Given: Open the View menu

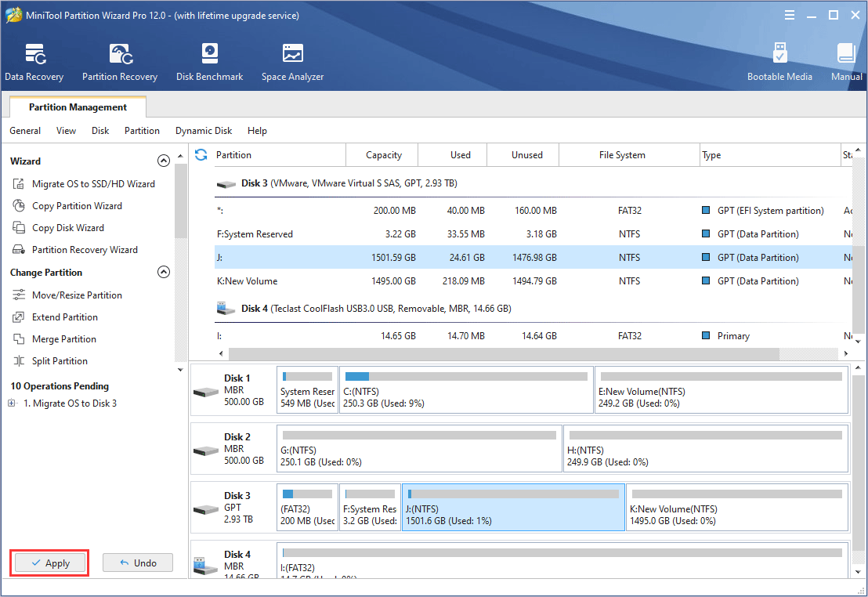Looking at the screenshot, I should [x=66, y=131].
